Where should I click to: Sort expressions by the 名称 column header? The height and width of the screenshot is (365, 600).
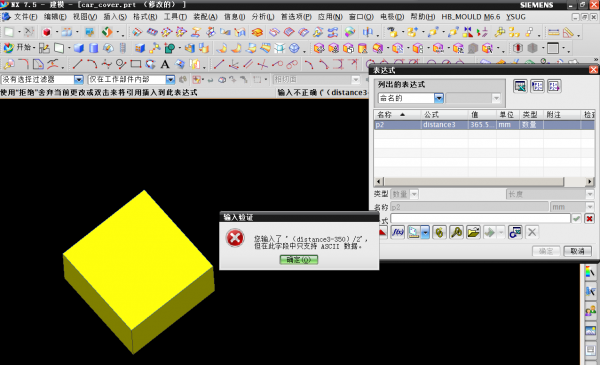pos(397,114)
